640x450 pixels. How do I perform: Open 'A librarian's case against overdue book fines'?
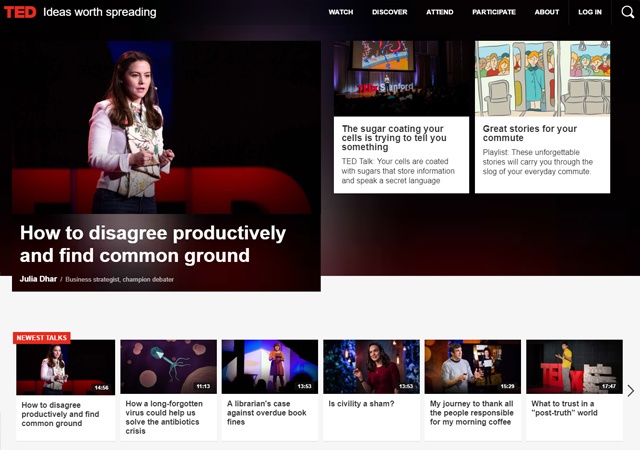(267, 412)
